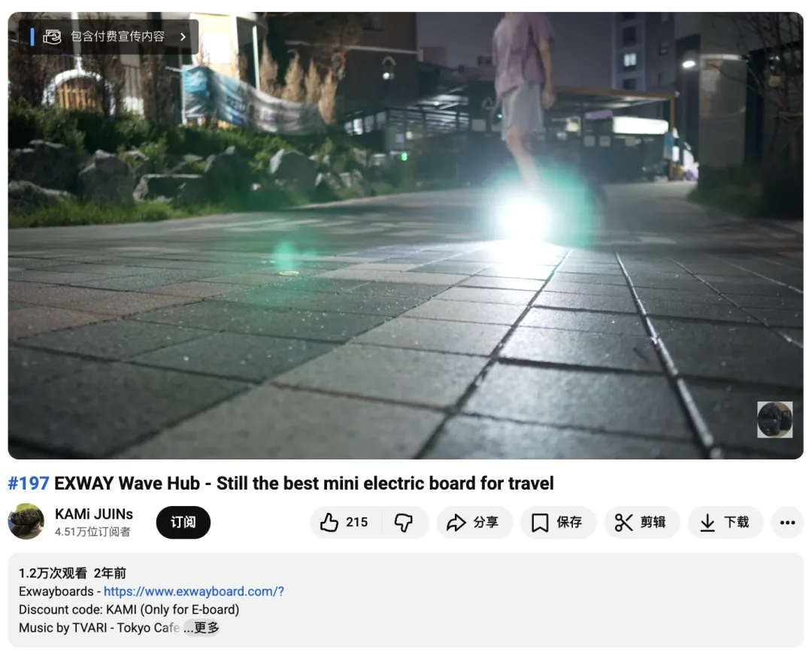
Task: Click the bookmark save icon
Action: coord(540,523)
